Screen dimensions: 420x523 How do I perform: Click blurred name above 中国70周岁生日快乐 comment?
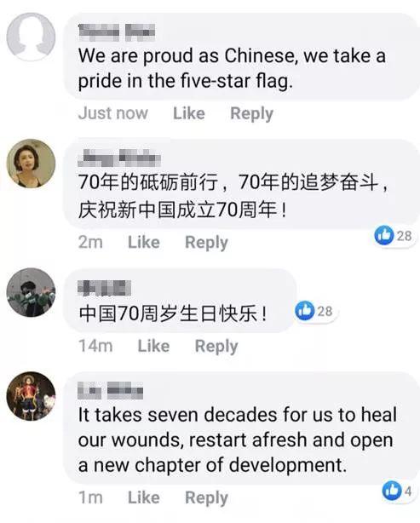105,288
